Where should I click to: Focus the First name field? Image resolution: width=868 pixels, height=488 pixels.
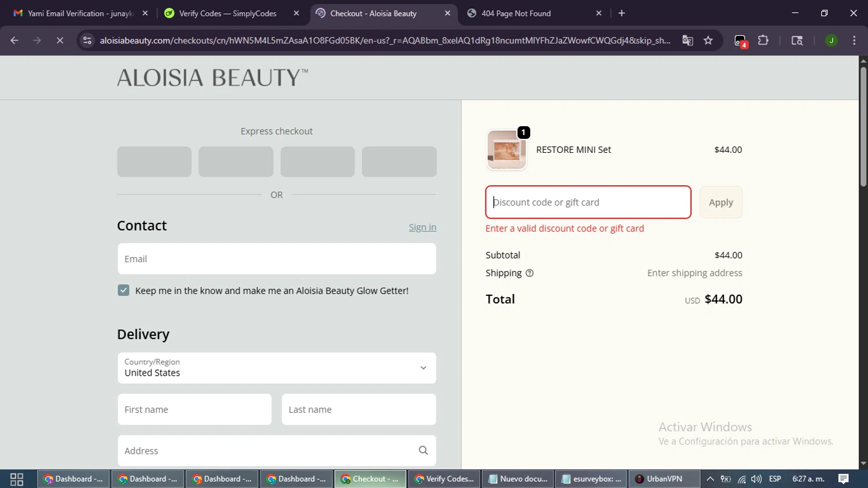[x=194, y=409]
